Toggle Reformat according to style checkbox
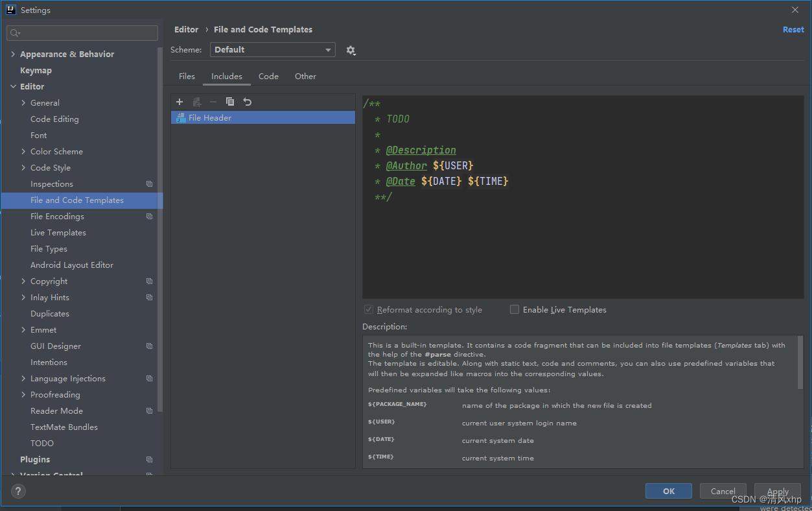 coord(369,310)
